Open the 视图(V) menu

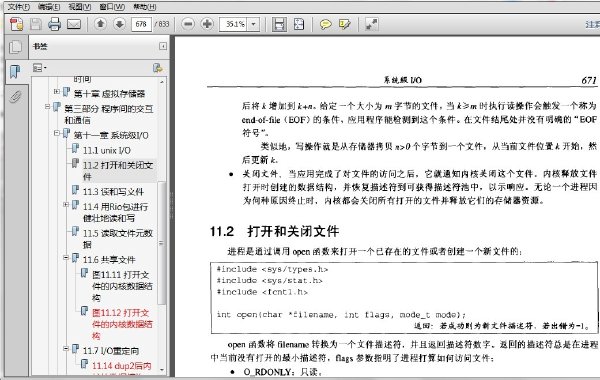80,7
